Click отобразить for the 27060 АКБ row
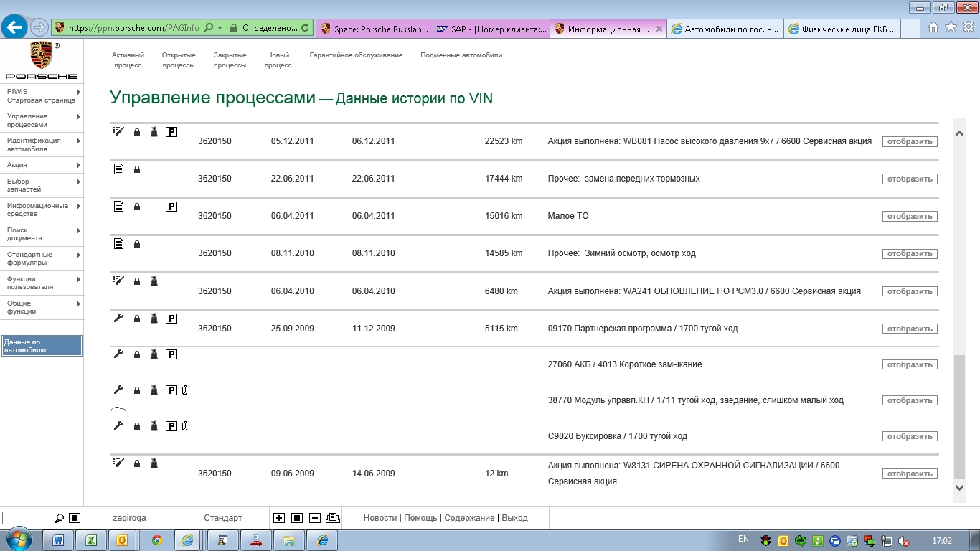This screenshot has height=551, width=980. click(910, 364)
